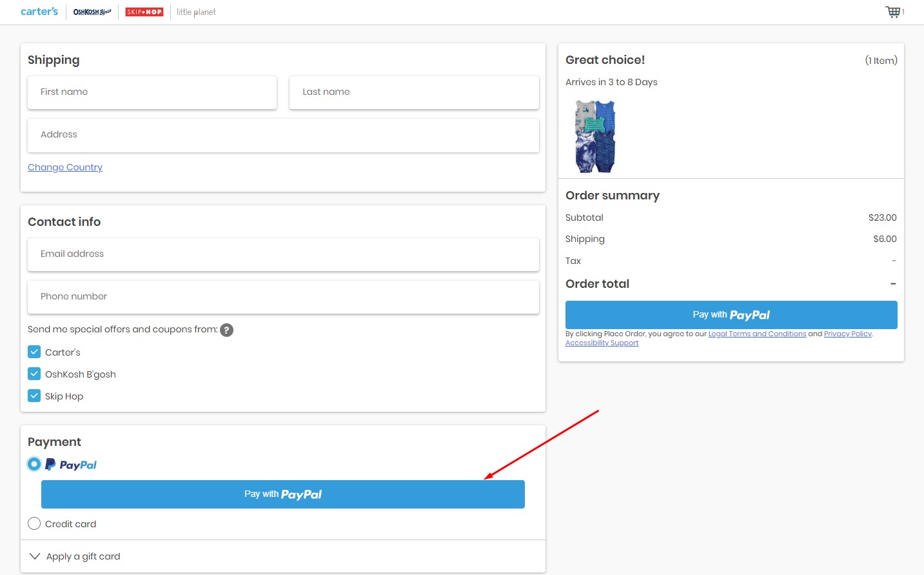Click the carter's logo
The image size is (924, 575).
pyautogui.click(x=39, y=12)
